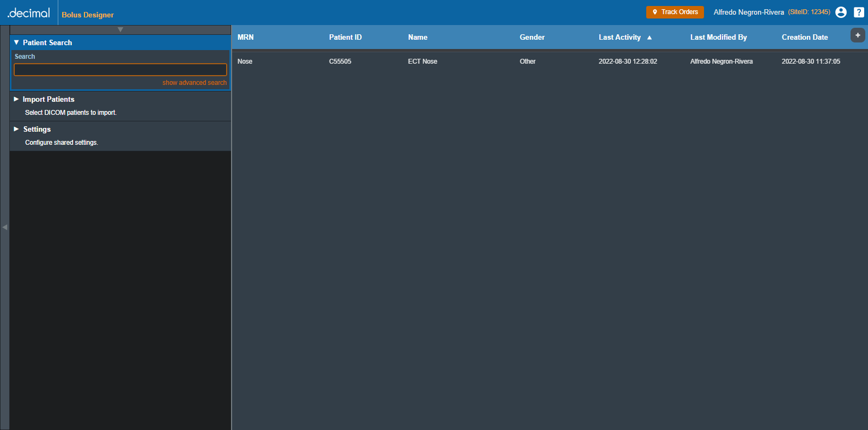Click the .decimal logo

coord(29,13)
